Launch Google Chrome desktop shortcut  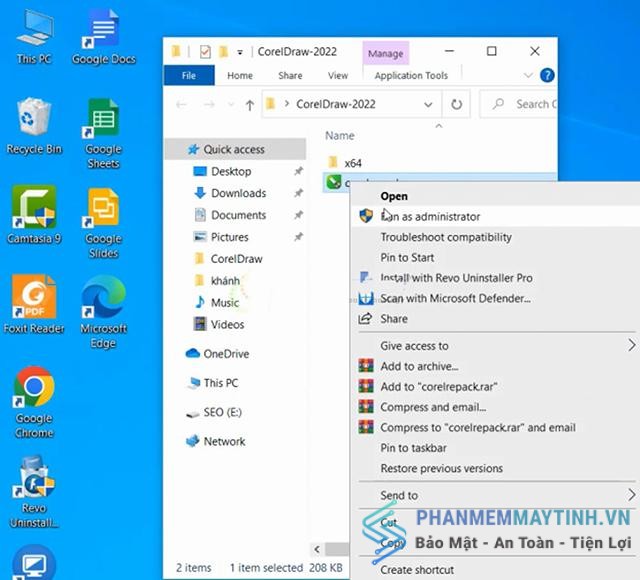point(34,402)
